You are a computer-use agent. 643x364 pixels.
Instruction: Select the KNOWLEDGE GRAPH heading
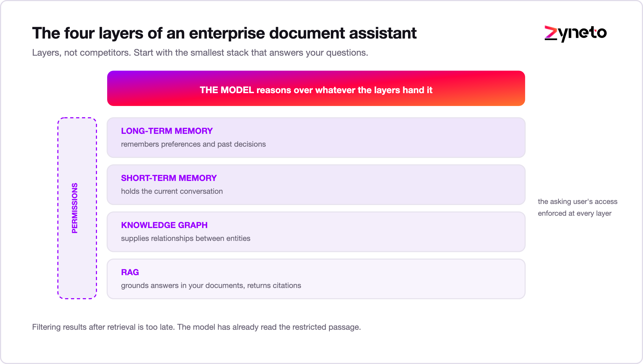click(x=164, y=225)
